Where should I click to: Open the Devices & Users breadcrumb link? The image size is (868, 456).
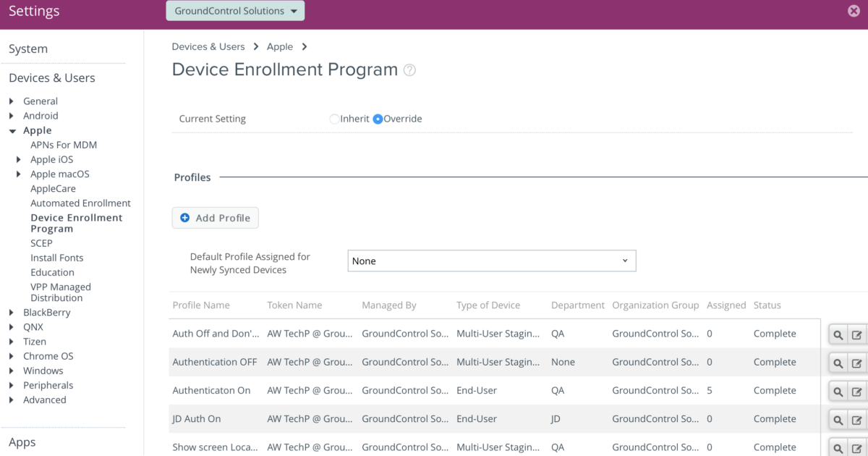[208, 46]
